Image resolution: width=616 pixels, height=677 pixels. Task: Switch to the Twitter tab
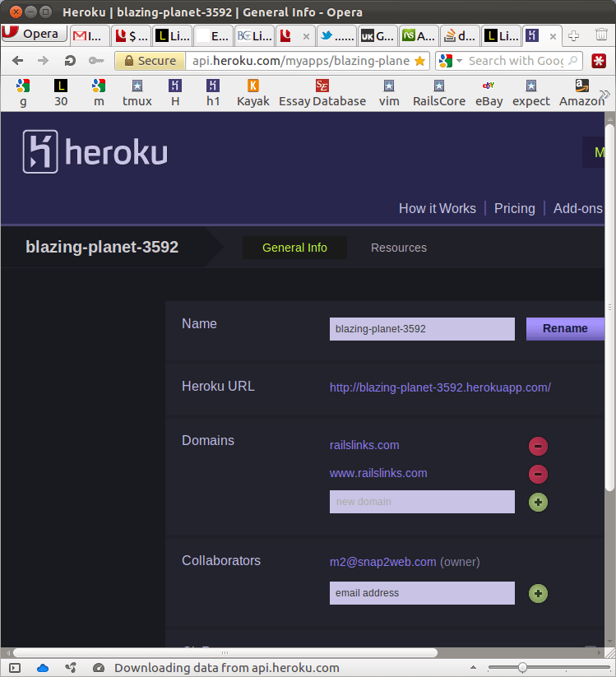(336, 36)
